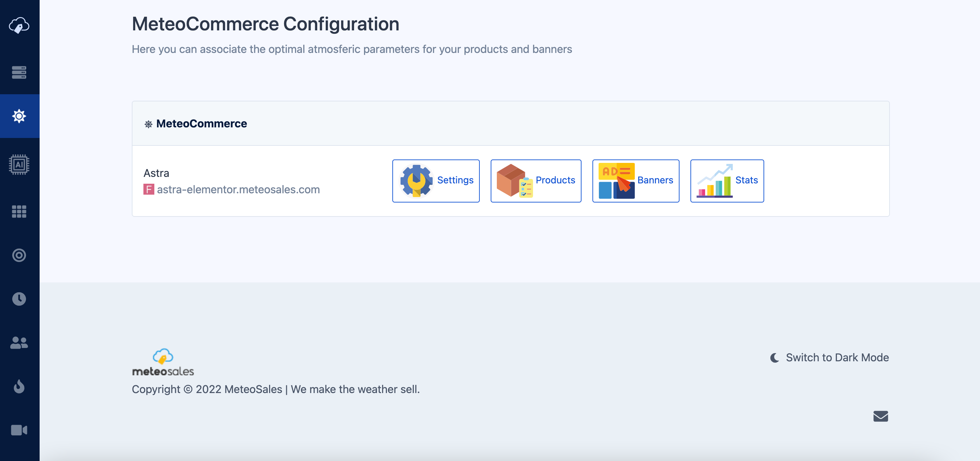Click the meteosales footer logo
Image resolution: width=980 pixels, height=461 pixels.
(163, 363)
